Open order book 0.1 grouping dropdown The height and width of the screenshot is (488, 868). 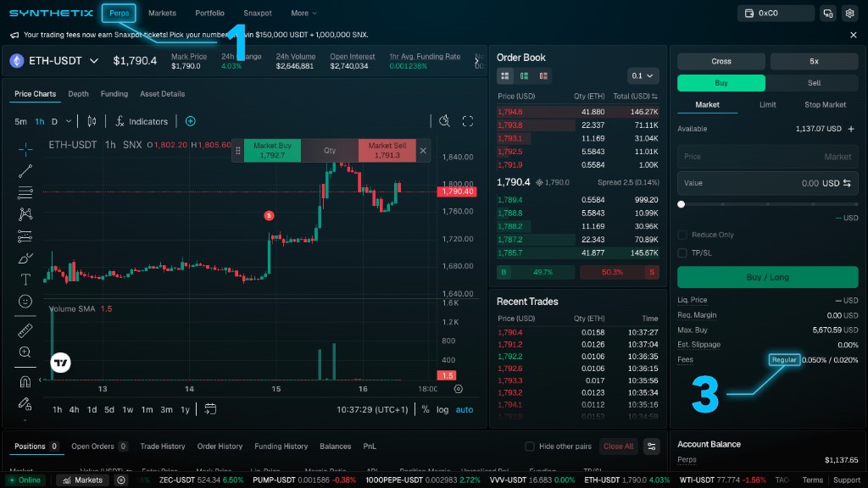643,75
